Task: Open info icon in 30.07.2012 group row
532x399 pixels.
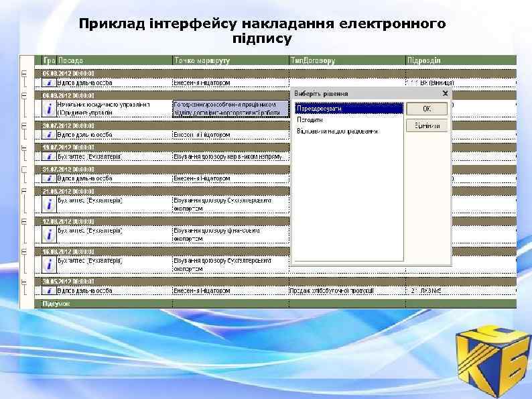Action: [49, 135]
